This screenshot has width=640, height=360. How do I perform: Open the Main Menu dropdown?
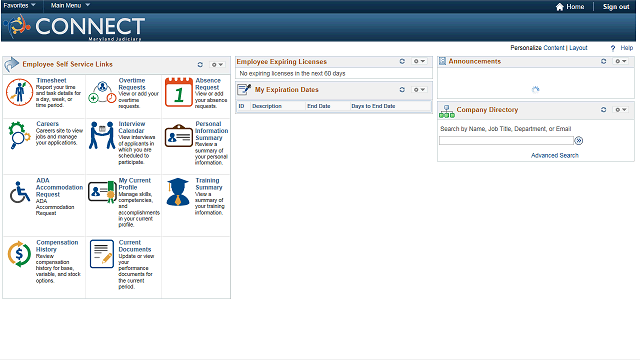pos(70,5)
